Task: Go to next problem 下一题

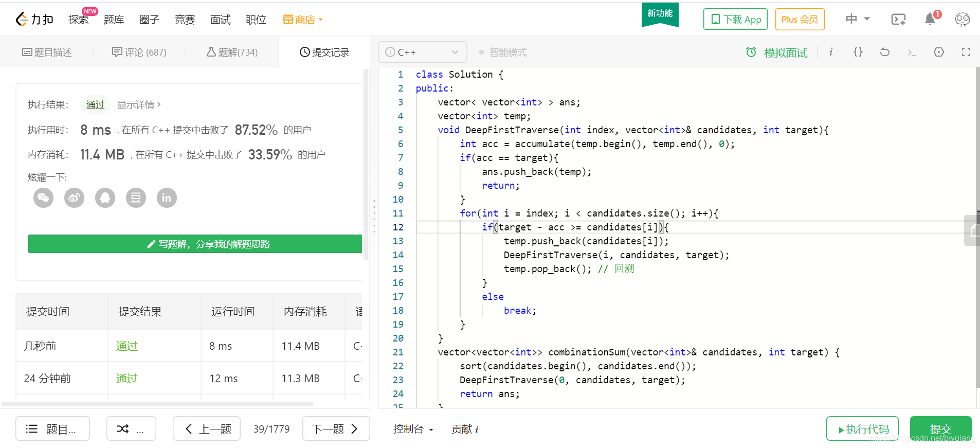Action: [x=336, y=428]
